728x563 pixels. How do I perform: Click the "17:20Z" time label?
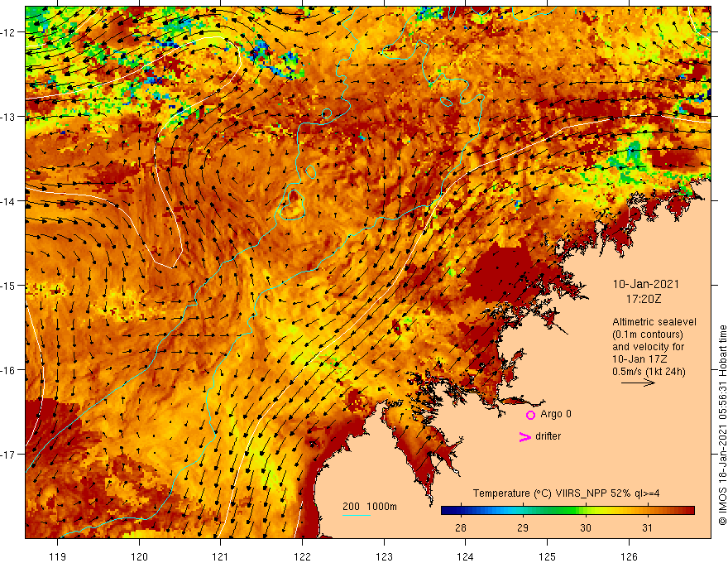[x=643, y=299]
